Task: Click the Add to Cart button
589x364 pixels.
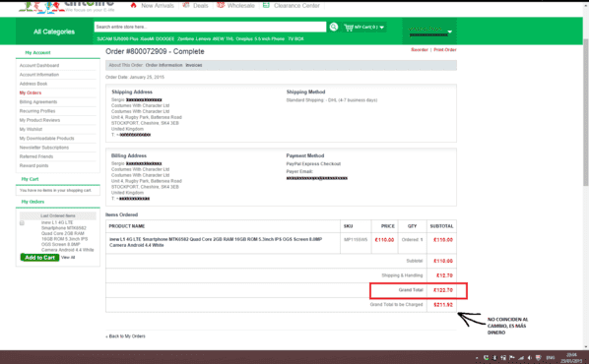Action: pyautogui.click(x=39, y=258)
